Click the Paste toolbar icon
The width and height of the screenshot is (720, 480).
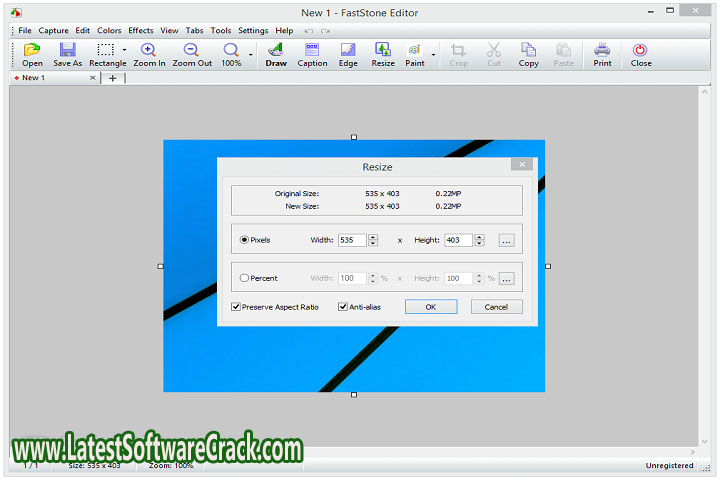pos(563,55)
